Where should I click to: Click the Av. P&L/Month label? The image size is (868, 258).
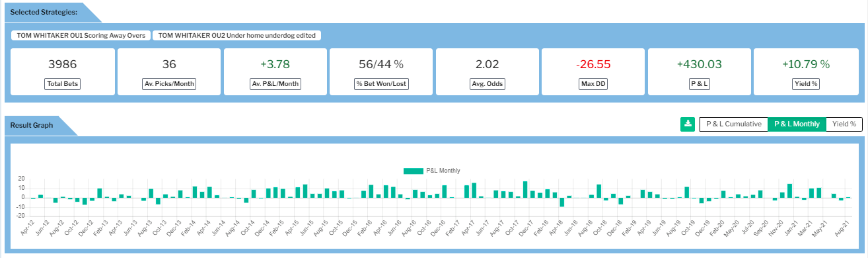click(275, 84)
